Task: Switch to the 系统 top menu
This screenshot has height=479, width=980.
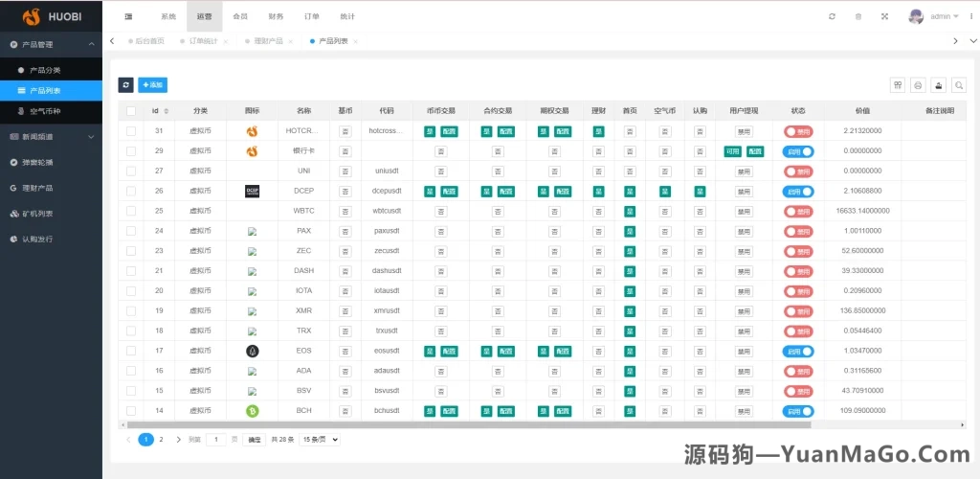Action: click(168, 17)
